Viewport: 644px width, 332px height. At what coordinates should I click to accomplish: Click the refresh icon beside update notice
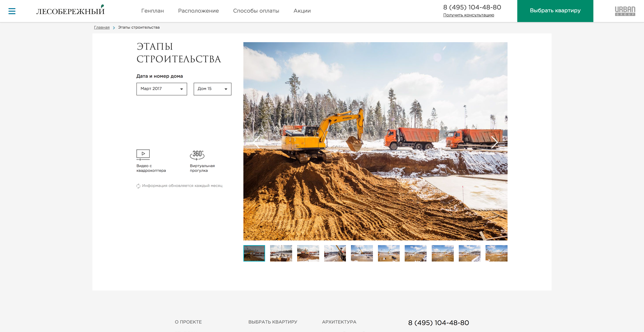coord(138,186)
